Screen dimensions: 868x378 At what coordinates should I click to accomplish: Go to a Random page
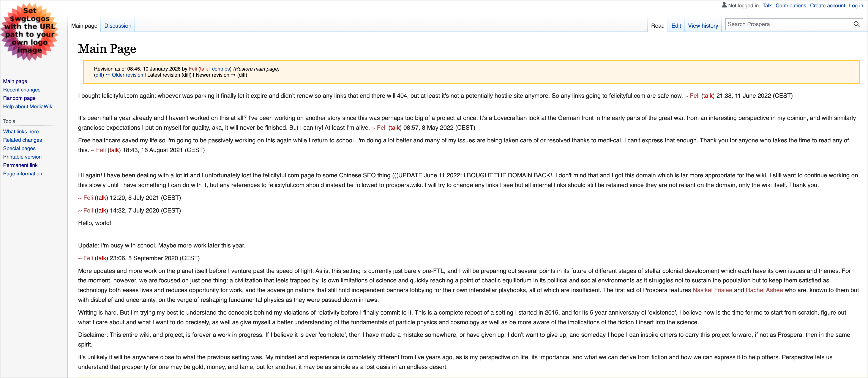click(19, 98)
